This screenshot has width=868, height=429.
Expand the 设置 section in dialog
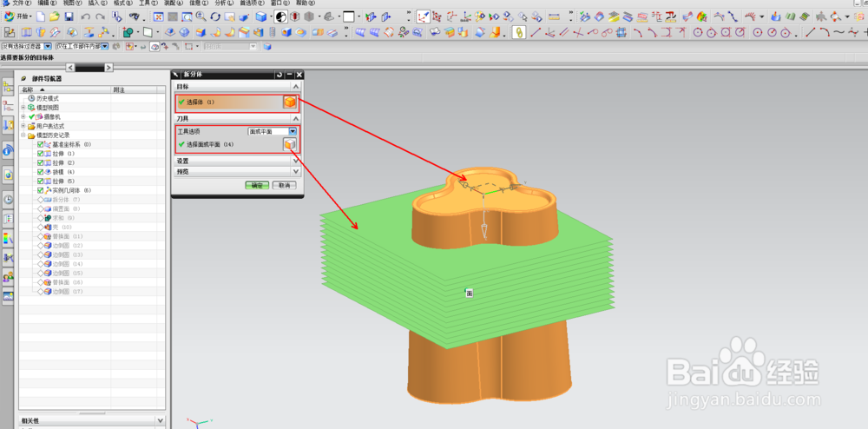coord(296,161)
